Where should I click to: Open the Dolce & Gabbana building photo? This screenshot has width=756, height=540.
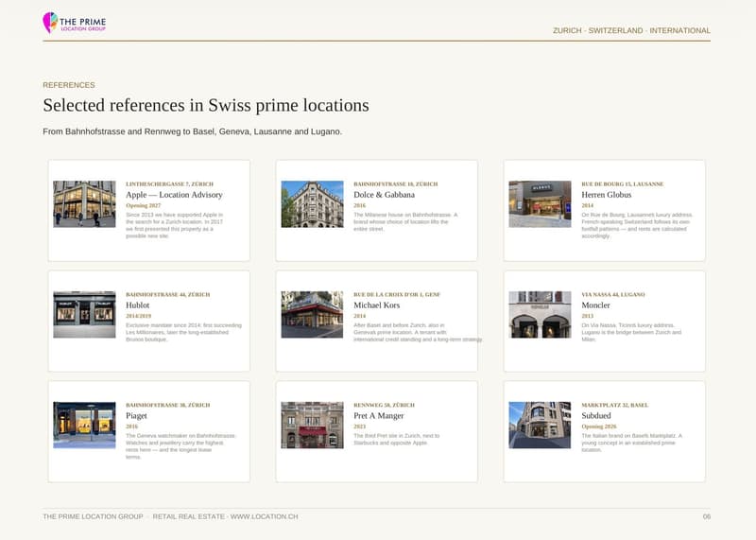coord(313,204)
